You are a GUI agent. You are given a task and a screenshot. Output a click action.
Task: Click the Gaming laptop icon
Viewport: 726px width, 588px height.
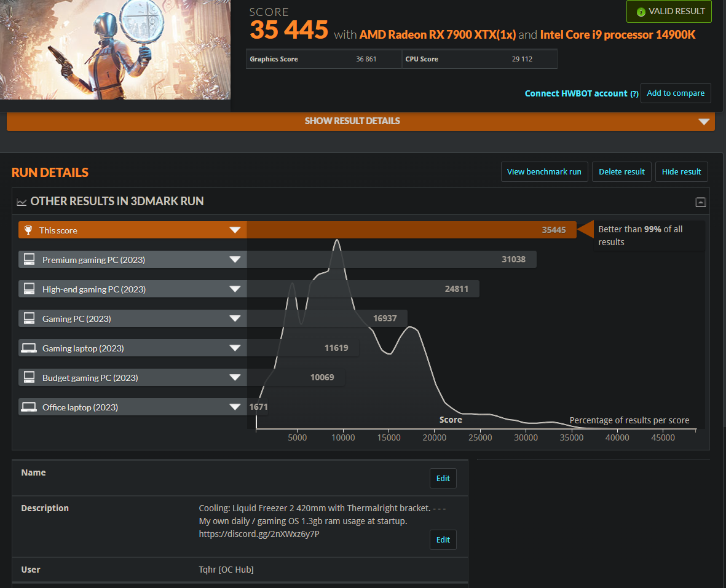[x=29, y=348]
